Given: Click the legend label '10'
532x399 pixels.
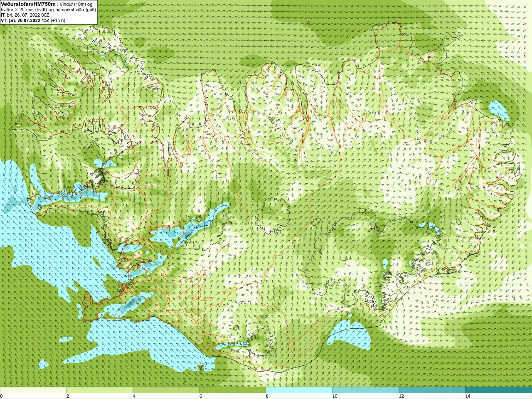Looking at the screenshot, I should [x=335, y=396].
